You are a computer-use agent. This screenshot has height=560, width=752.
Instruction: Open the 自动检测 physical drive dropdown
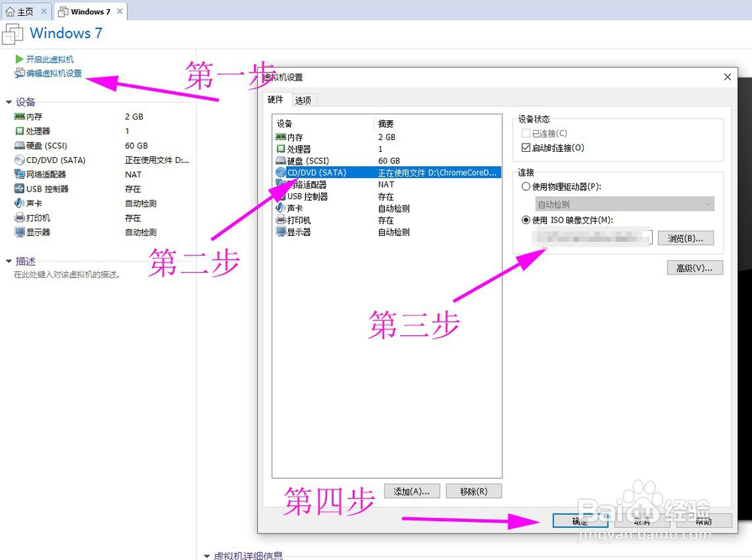(x=624, y=204)
